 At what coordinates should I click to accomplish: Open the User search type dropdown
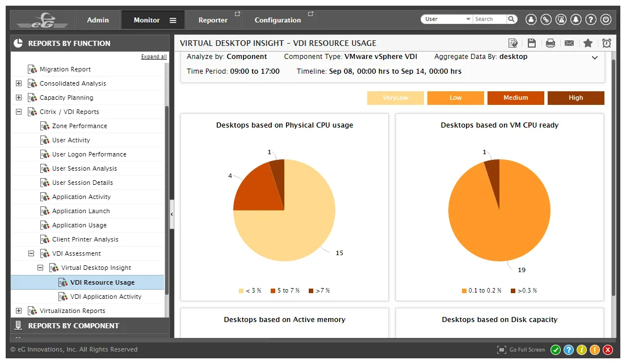pyautogui.click(x=447, y=19)
